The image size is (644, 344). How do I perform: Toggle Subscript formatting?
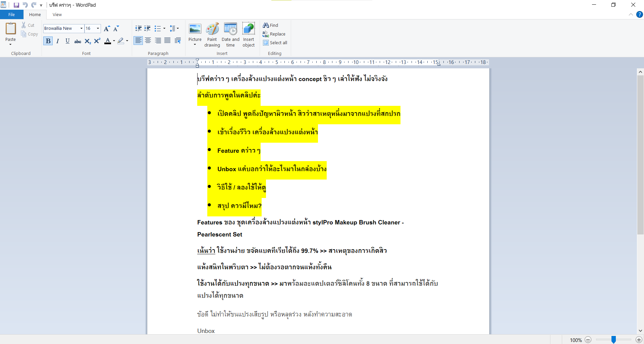coord(88,41)
